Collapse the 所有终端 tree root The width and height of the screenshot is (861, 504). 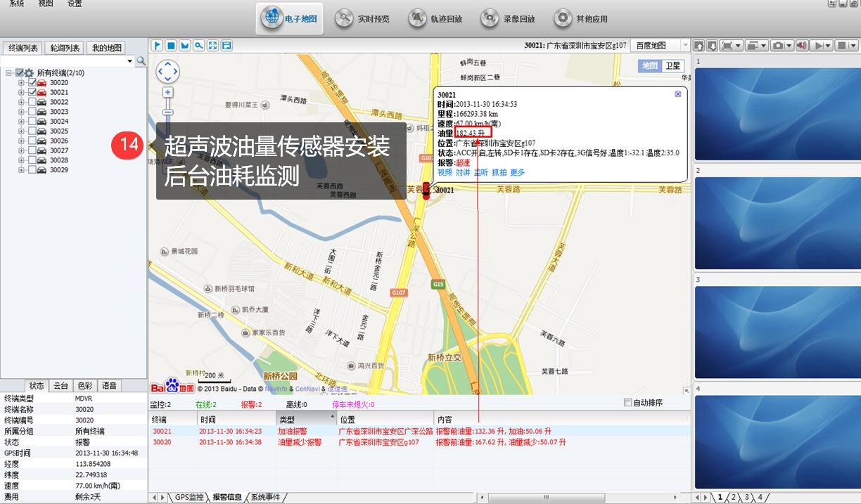8,73
